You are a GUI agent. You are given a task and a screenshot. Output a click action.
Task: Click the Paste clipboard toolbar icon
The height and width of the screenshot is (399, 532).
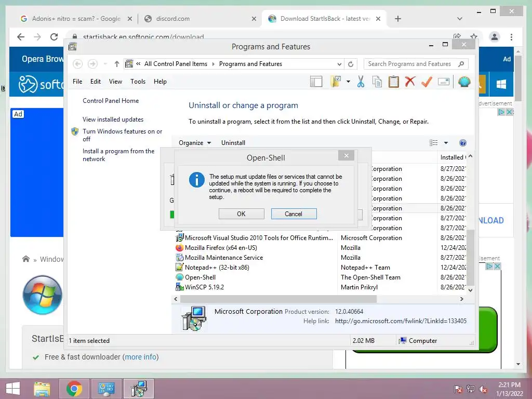(x=394, y=82)
